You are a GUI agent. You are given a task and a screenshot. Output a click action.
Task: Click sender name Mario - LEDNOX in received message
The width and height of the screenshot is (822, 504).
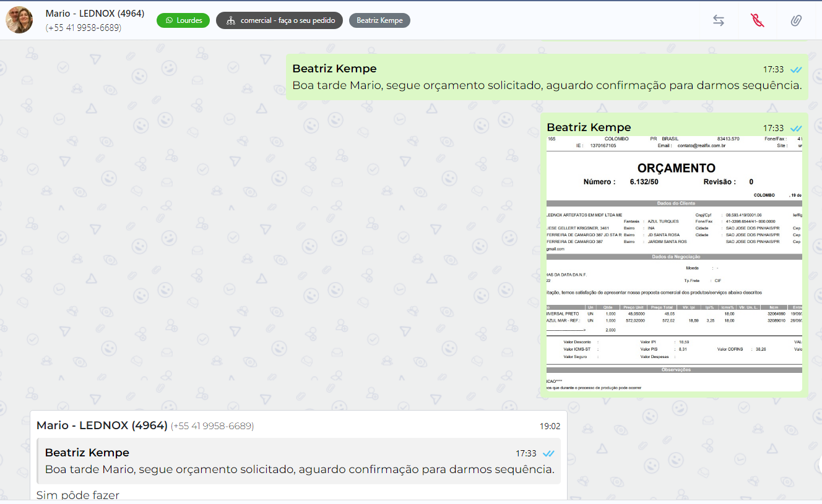point(102,425)
